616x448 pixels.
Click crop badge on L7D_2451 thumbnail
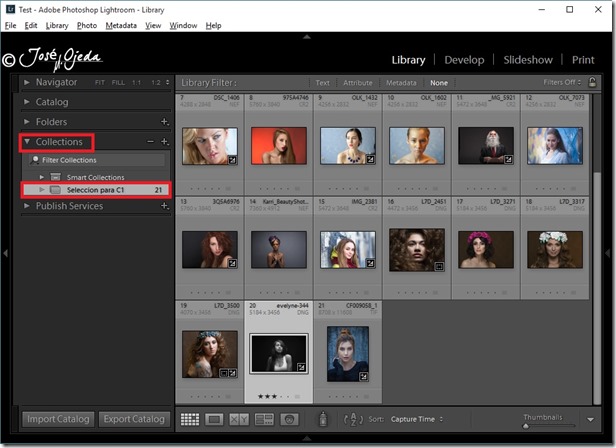tap(439, 267)
